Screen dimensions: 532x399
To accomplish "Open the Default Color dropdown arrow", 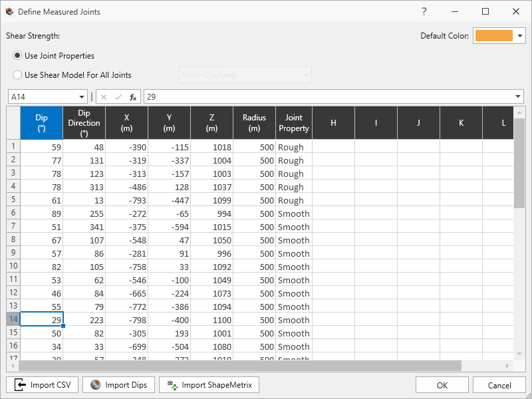I will point(520,36).
